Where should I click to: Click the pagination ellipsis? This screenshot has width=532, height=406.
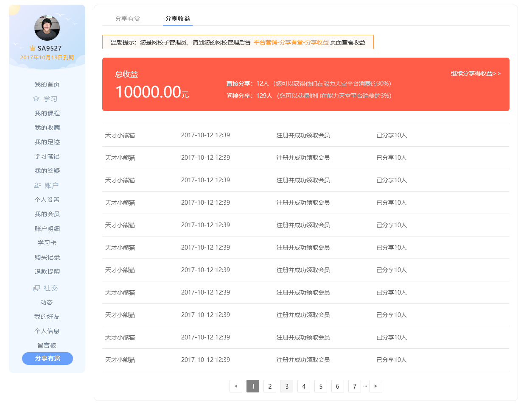[365, 386]
